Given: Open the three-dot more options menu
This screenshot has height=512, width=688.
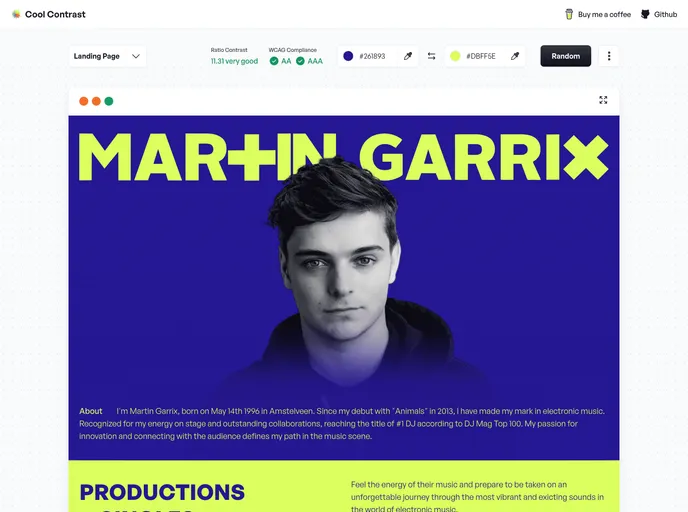Looking at the screenshot, I should coord(609,56).
